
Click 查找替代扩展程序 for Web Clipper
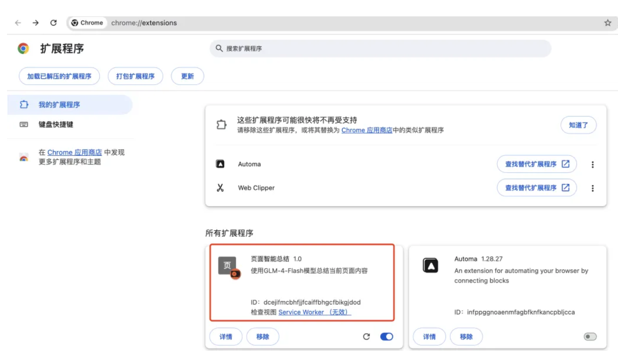click(537, 188)
